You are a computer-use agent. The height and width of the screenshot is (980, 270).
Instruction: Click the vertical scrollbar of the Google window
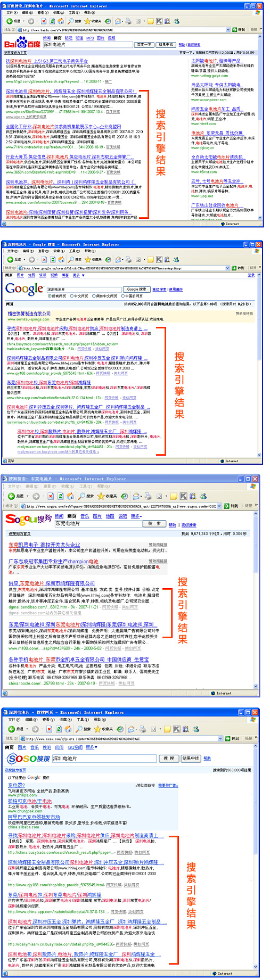(x=259, y=365)
